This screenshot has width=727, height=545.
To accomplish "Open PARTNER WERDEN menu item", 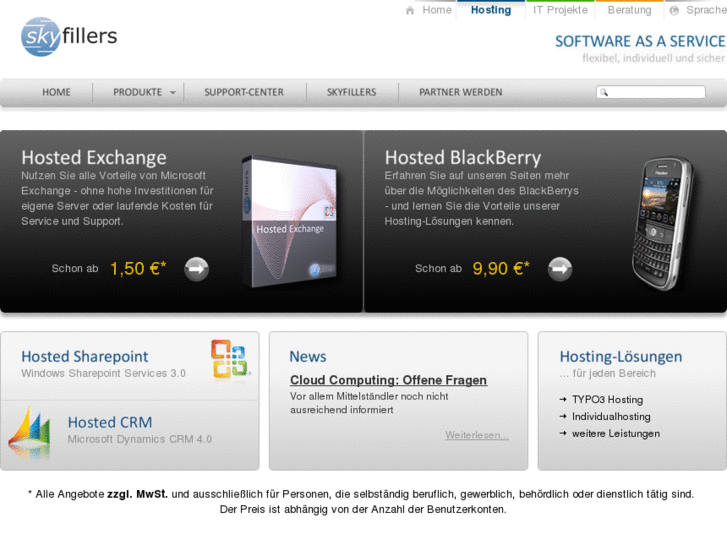I will pos(460,92).
